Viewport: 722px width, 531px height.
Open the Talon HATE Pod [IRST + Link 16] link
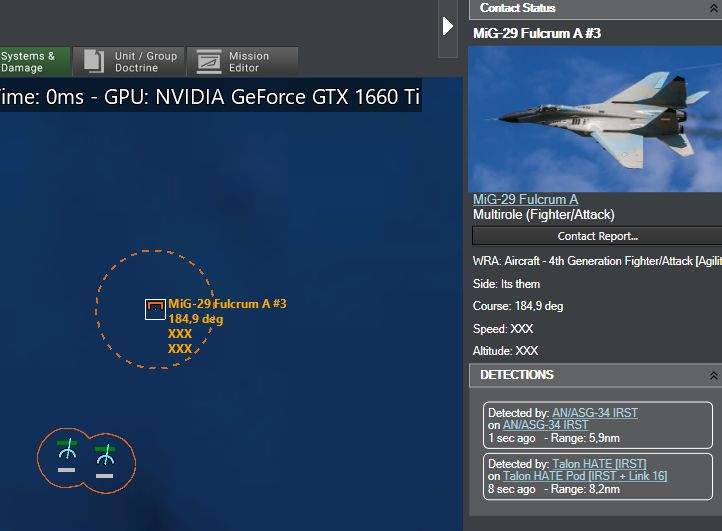585,476
